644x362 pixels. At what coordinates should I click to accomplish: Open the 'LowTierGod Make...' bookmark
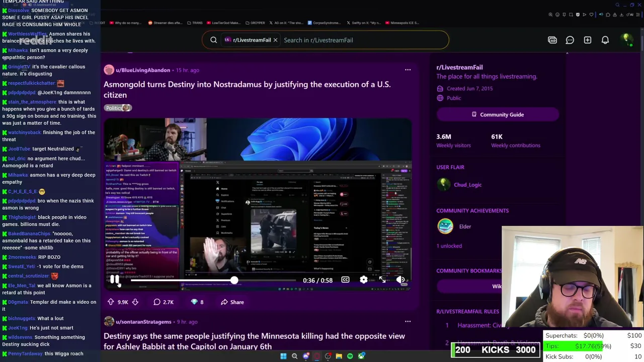point(224,23)
